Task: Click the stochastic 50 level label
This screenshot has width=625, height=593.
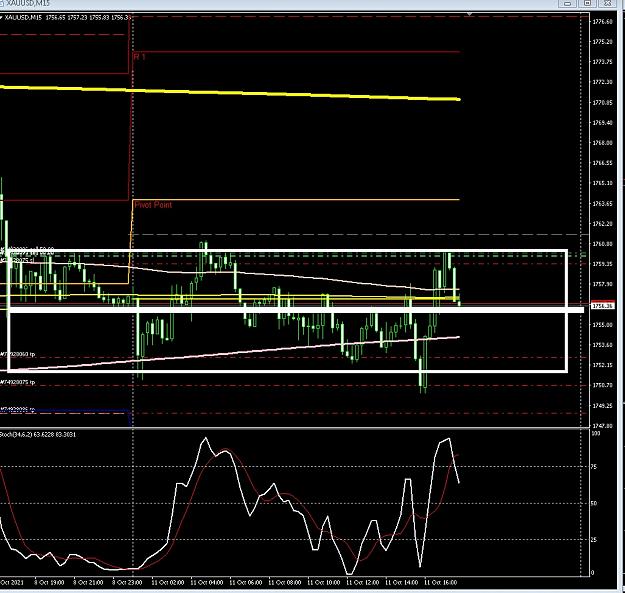Action: (x=594, y=503)
